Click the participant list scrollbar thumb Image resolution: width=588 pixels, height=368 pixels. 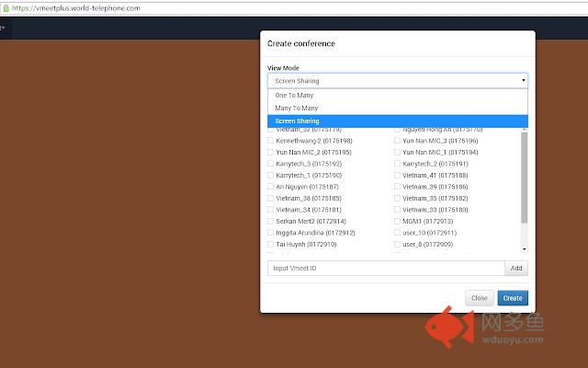pos(525,178)
